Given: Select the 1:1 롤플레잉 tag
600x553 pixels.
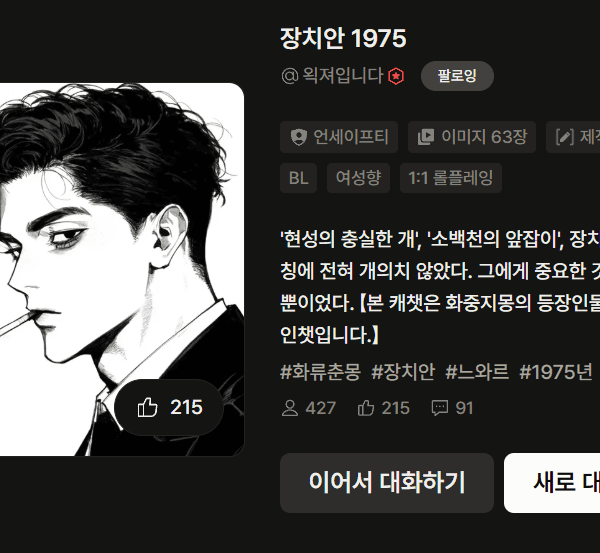Looking at the screenshot, I should click(451, 178).
